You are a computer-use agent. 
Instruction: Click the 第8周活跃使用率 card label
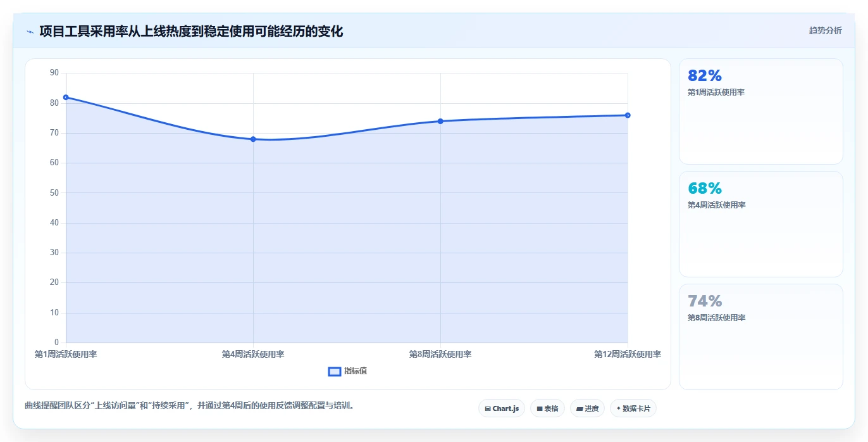(716, 318)
